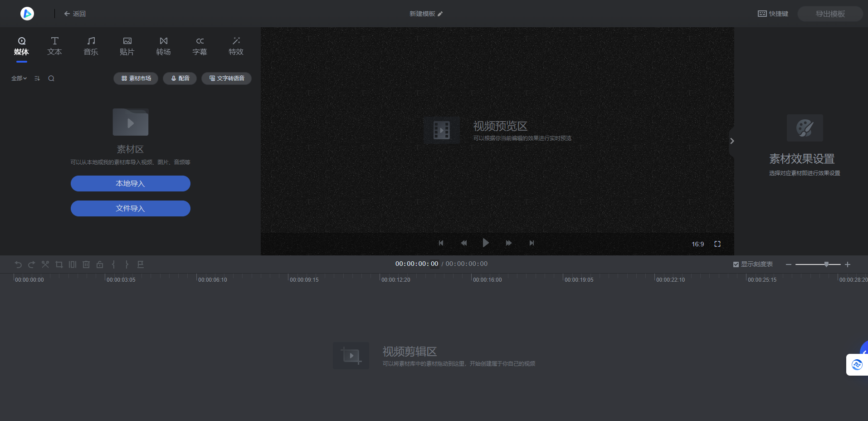Click the lock icon in the timeline toolbar
Viewport: 868px width, 421px height.
coord(99,264)
